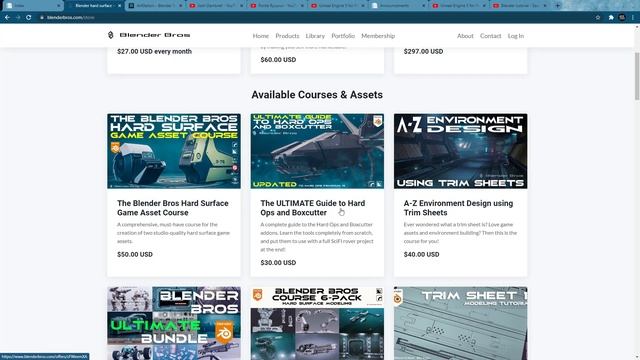
Task: Click the browser forward arrow
Action: [18, 18]
